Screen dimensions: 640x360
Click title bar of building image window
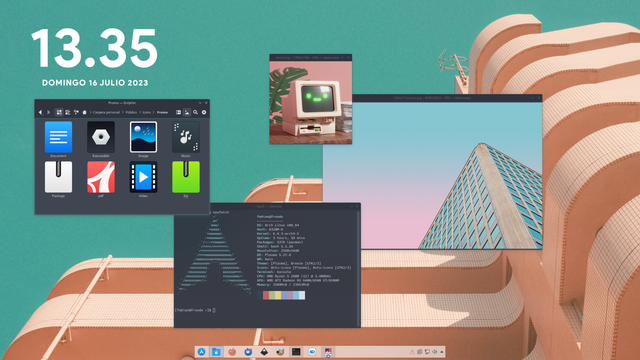click(x=447, y=98)
